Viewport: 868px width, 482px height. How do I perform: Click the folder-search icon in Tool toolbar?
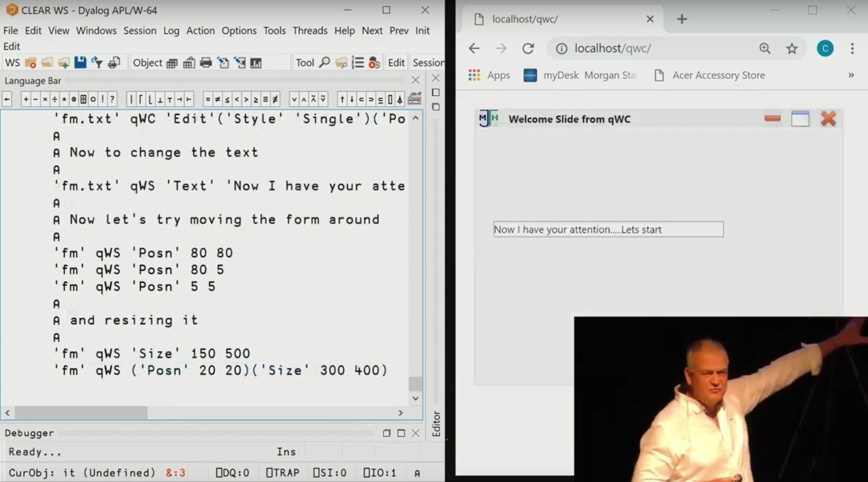[341, 62]
